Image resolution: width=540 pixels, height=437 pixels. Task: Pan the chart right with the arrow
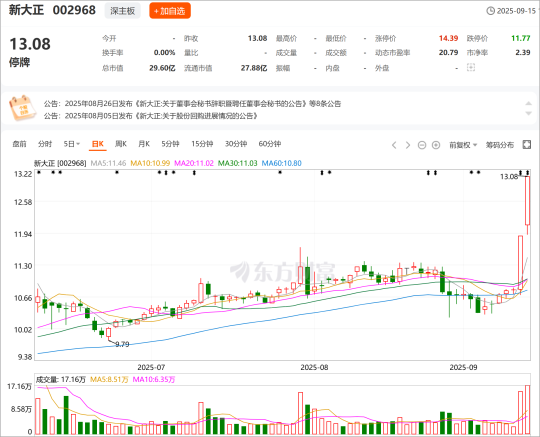click(408, 145)
